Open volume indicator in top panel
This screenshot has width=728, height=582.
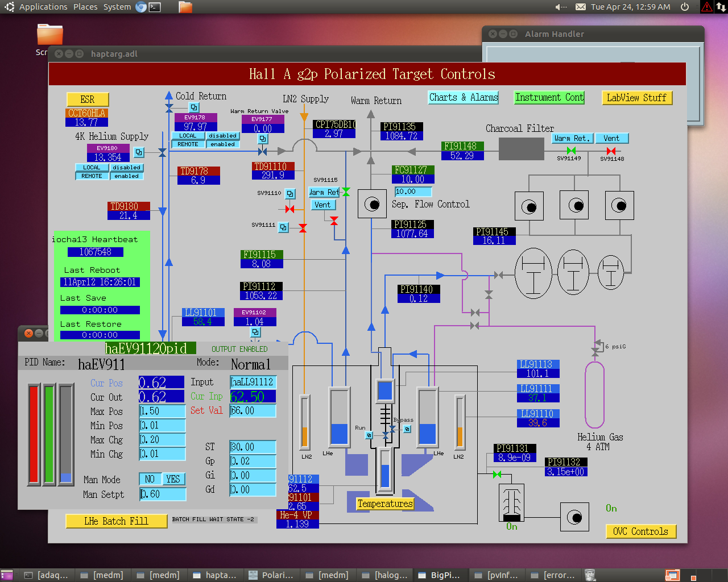561,7
